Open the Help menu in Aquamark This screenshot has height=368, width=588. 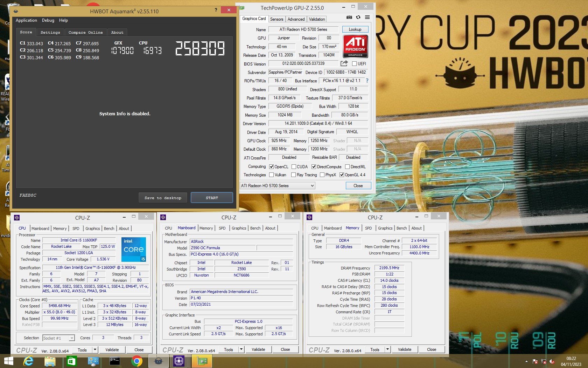63,20
